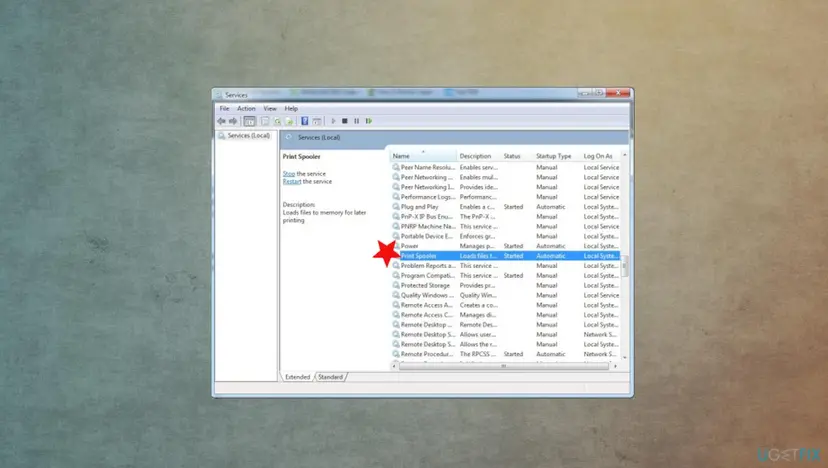Click the icon in the Services (Local) header
Screen dimensions: 828x468
(288, 137)
